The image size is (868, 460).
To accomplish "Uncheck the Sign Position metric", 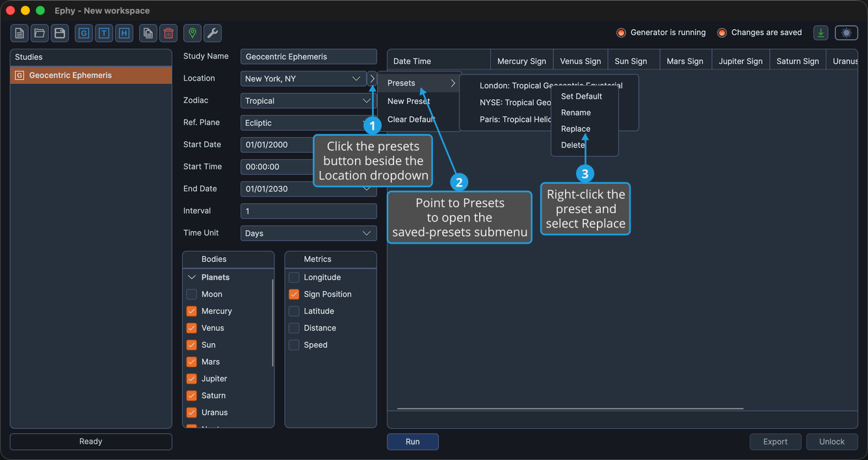I will (x=294, y=294).
